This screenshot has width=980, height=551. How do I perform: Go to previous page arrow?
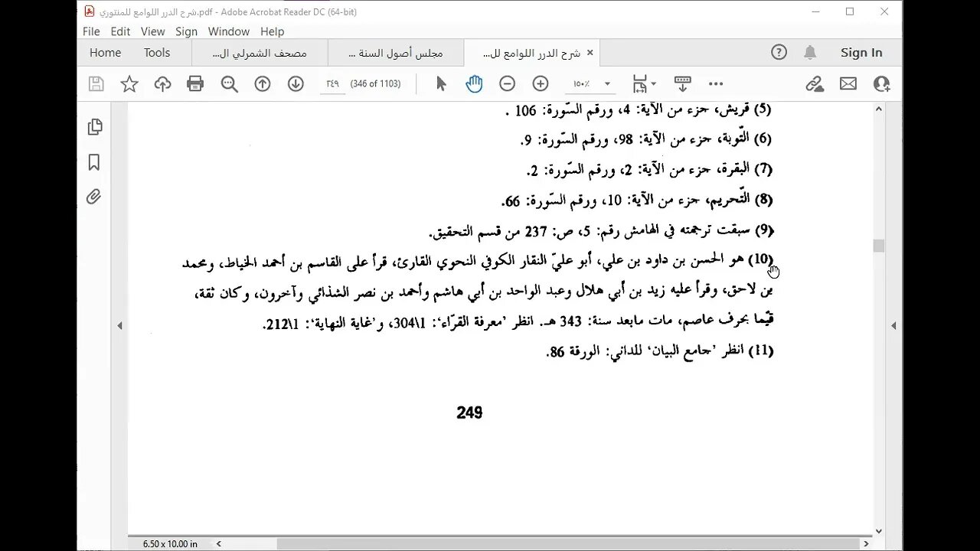point(263,84)
